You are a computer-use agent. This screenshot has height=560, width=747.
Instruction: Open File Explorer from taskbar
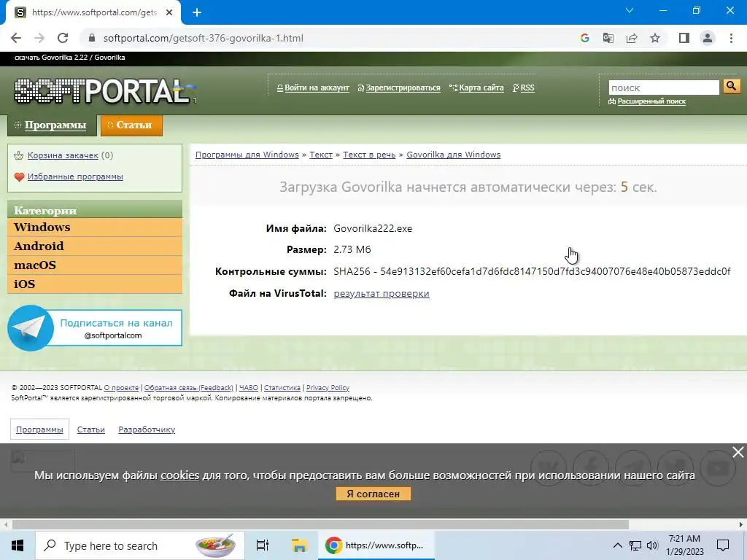click(299, 545)
